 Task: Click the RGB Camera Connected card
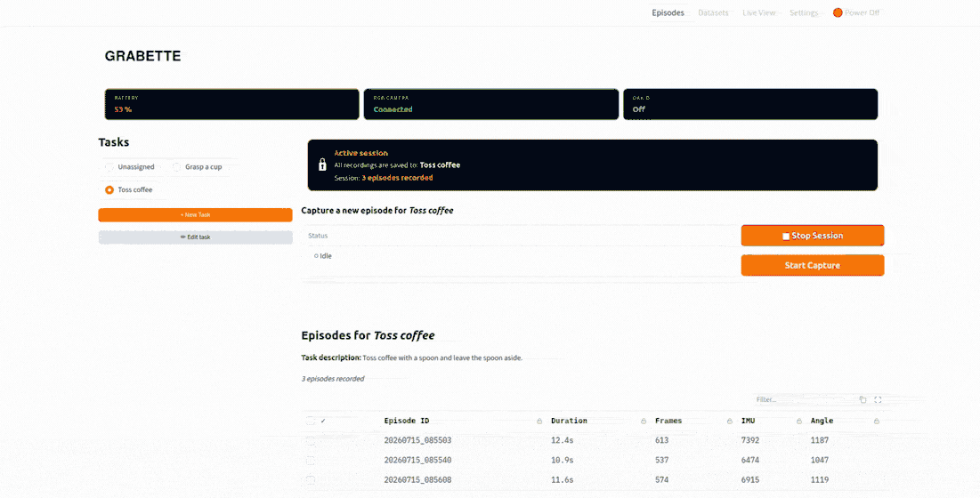tap(491, 104)
